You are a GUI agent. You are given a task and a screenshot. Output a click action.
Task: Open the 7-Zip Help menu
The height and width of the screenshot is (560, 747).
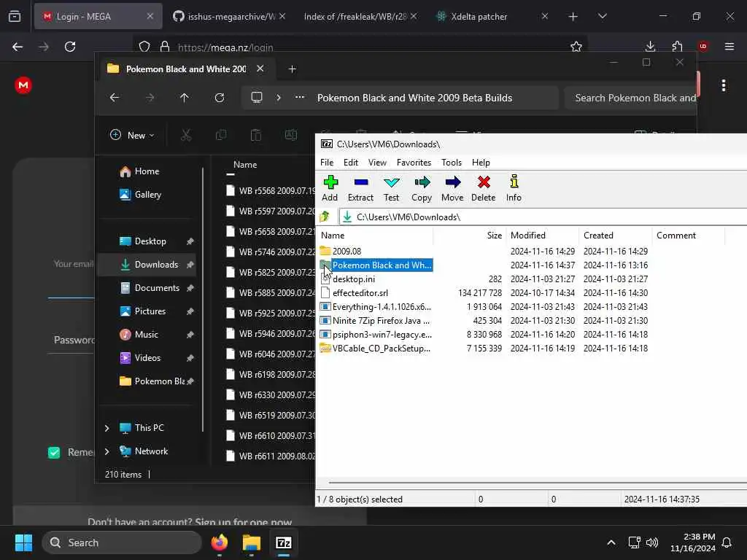click(481, 163)
